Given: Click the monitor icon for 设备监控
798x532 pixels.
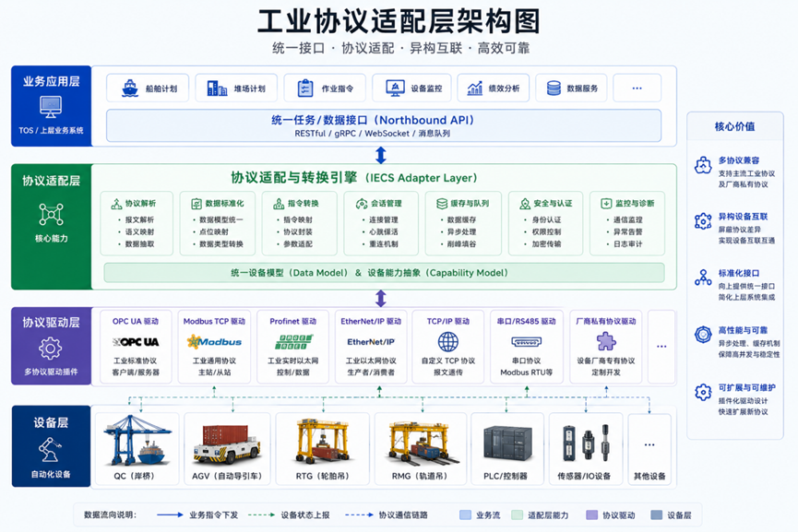Looking at the screenshot, I should (395, 88).
